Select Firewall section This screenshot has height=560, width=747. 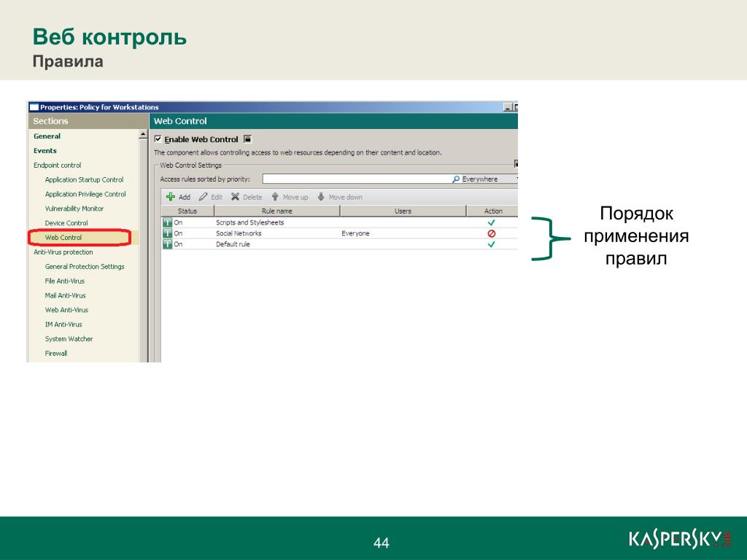(56, 354)
